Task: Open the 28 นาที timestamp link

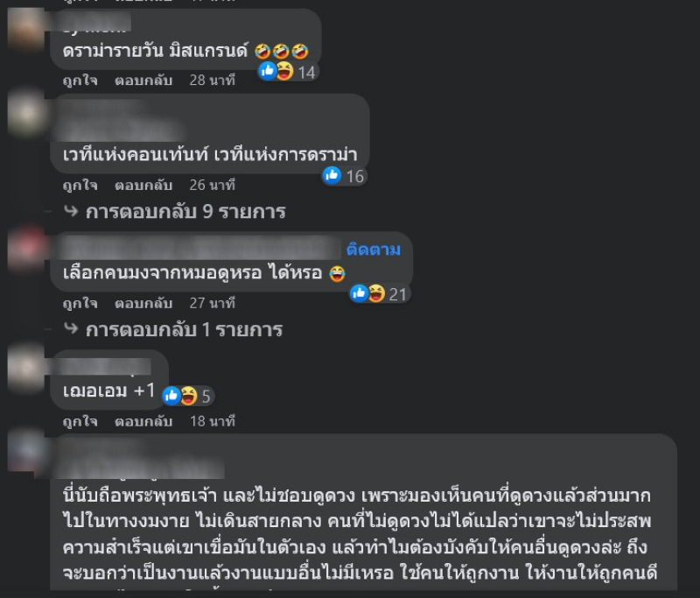Action: tap(212, 81)
